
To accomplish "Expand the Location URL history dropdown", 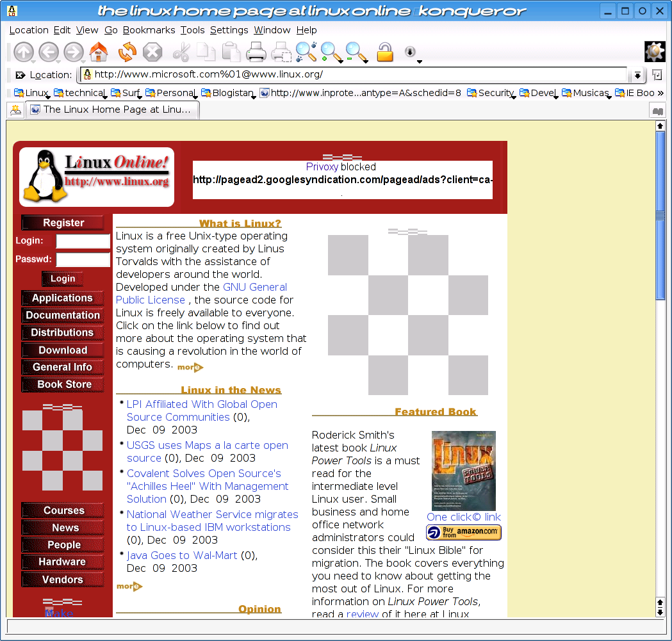I will 637,76.
